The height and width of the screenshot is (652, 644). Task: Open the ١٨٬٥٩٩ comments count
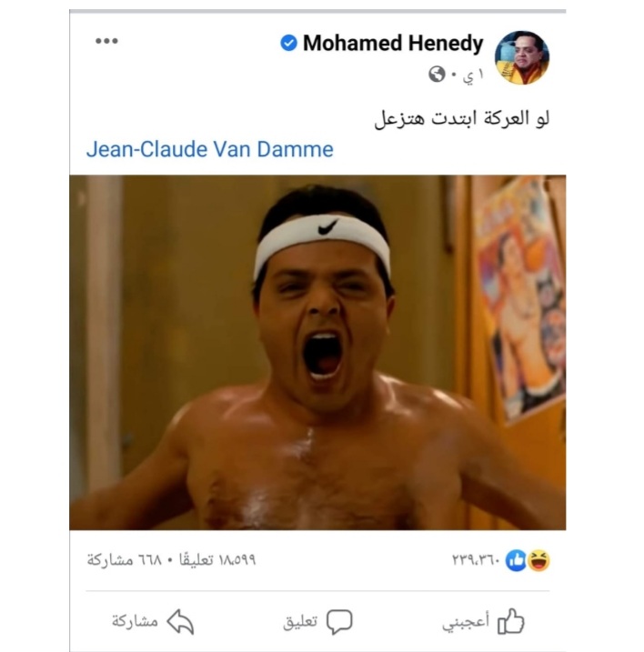click(217, 560)
